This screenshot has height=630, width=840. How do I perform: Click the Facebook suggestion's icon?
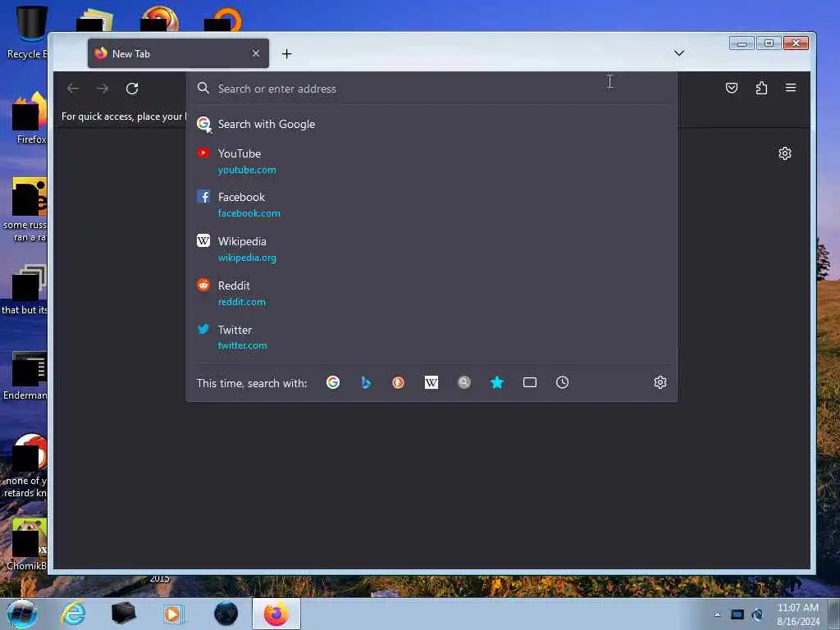click(203, 197)
